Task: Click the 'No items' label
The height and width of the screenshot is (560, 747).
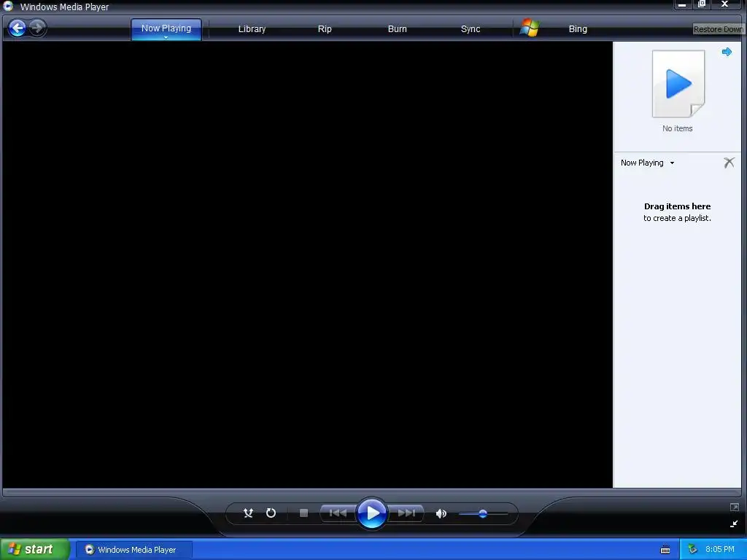Action: [x=677, y=128]
